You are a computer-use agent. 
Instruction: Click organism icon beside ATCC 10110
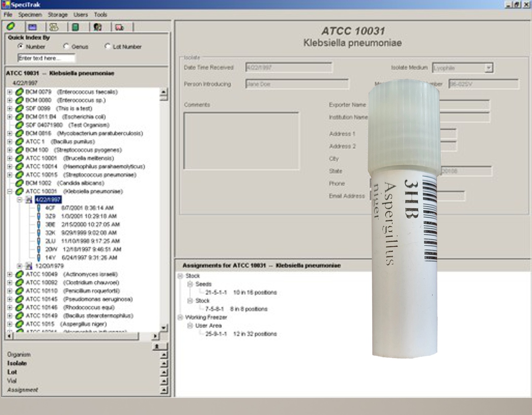(x=20, y=291)
